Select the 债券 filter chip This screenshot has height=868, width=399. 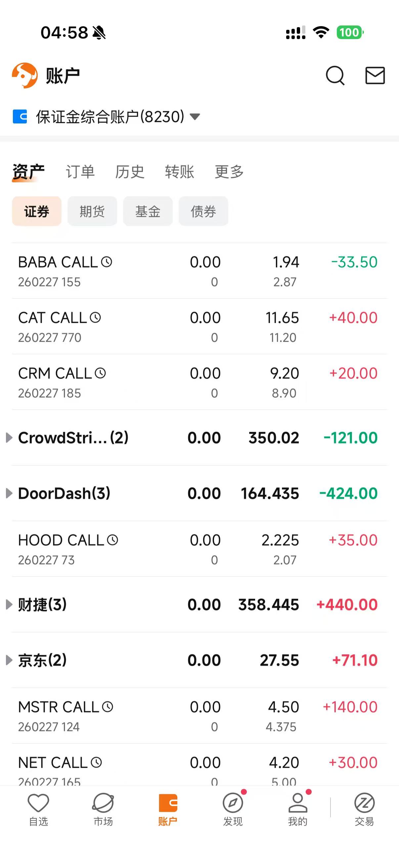203,211
